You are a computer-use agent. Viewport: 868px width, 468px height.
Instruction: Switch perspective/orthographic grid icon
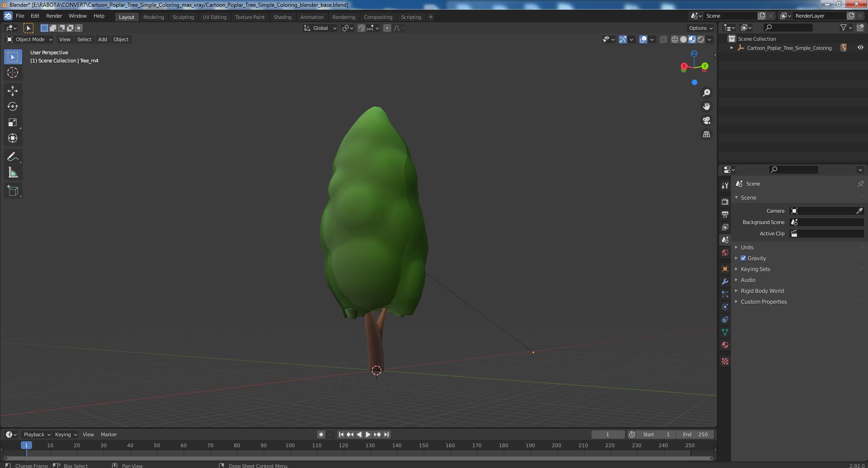point(706,134)
